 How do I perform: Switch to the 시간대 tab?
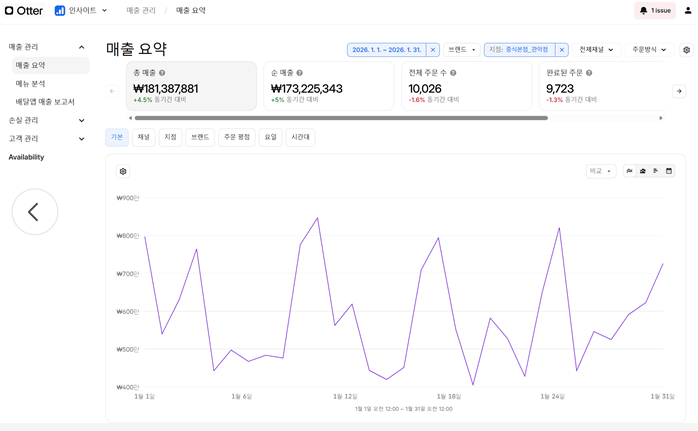[300, 137]
